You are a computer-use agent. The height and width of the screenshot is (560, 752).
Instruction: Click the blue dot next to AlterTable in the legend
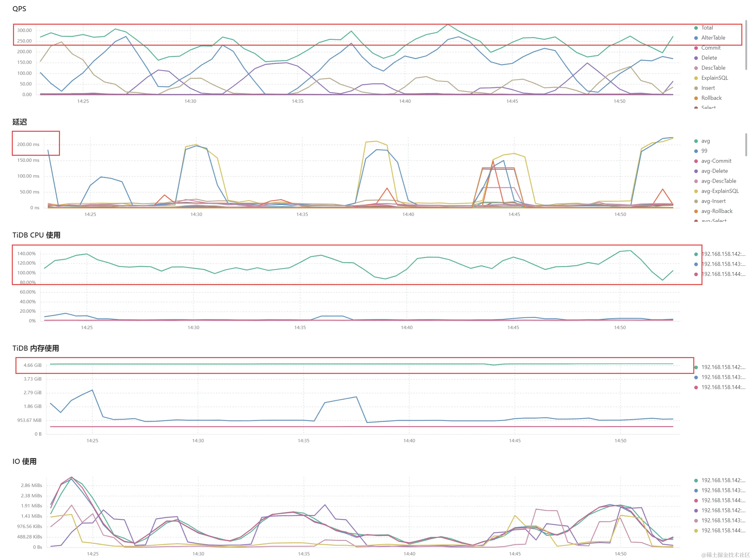pyautogui.click(x=696, y=38)
